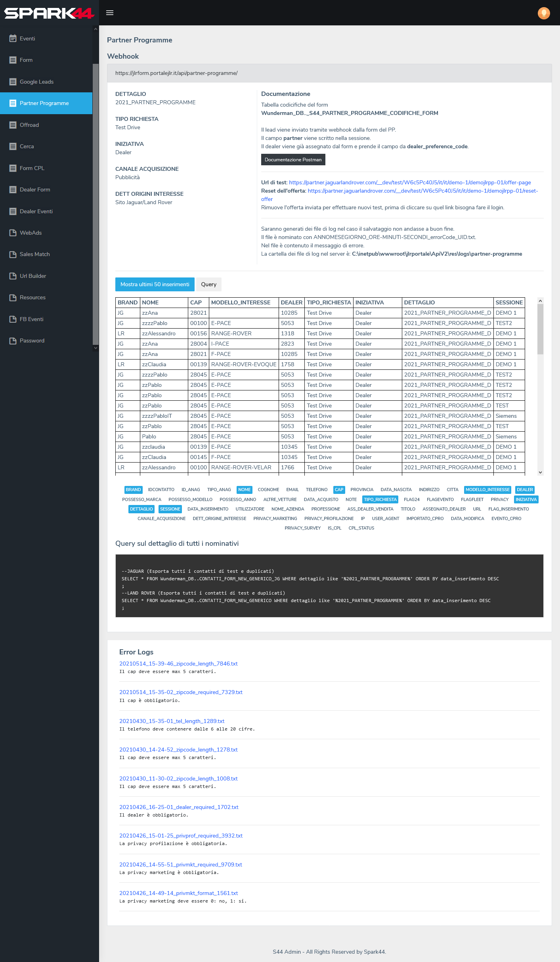560x962 pixels.
Task: Click the Dealer Form sidebar icon
Action: point(13,189)
